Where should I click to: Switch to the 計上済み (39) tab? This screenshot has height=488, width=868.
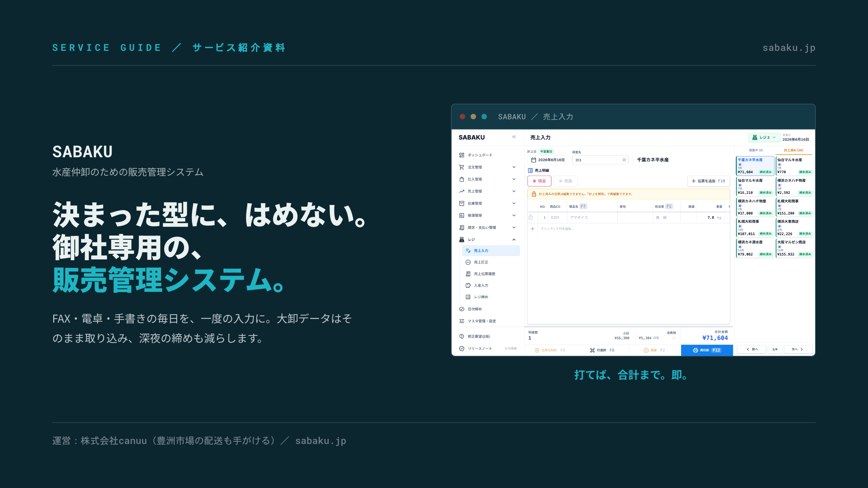(793, 150)
